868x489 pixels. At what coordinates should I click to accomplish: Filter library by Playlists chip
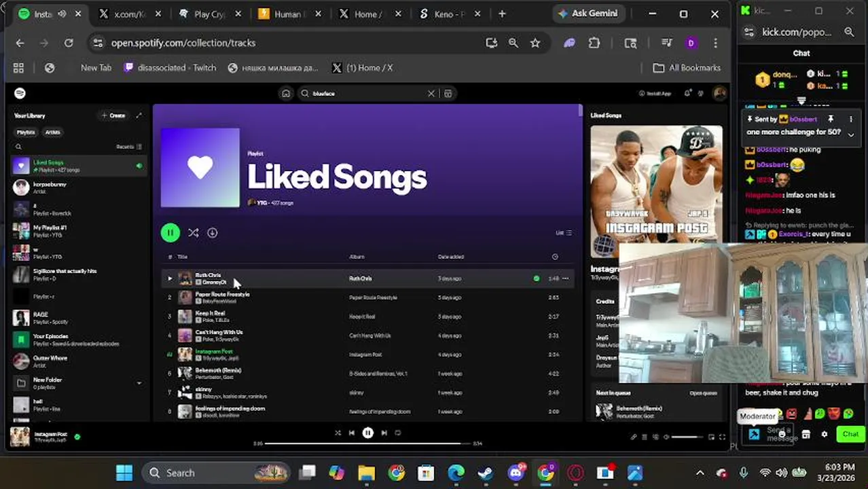pyautogui.click(x=26, y=132)
